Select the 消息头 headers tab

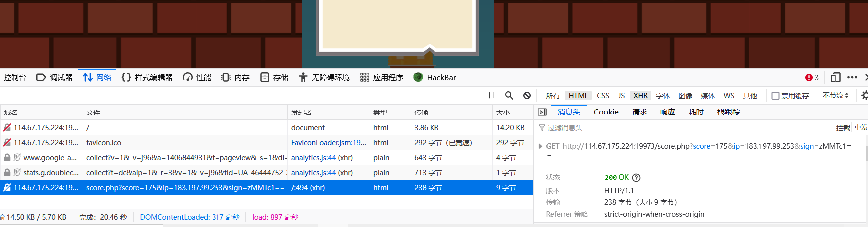click(x=569, y=112)
